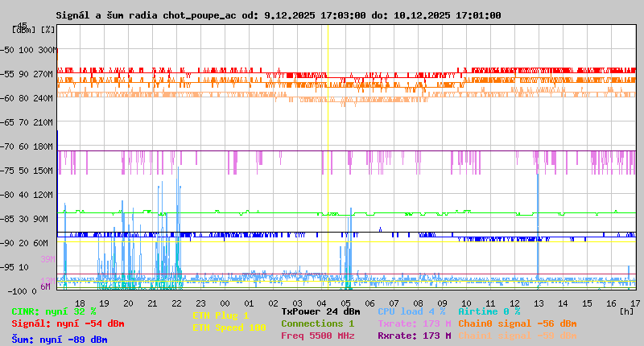Image resolution: width=644 pixels, height=346 pixels.
Task: Click hour '05' on the time axis
Action: 346,303
